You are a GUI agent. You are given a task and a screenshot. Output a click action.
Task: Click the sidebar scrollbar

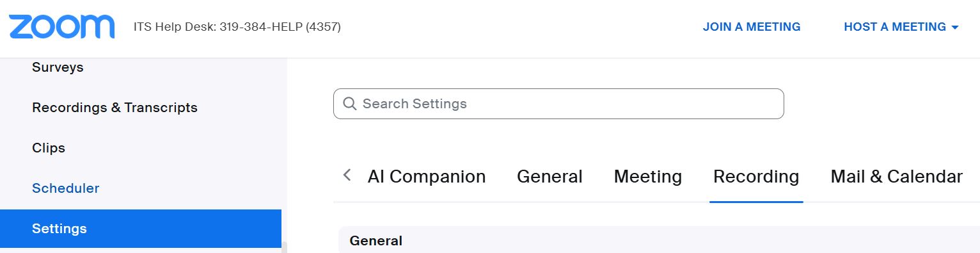tap(284, 247)
